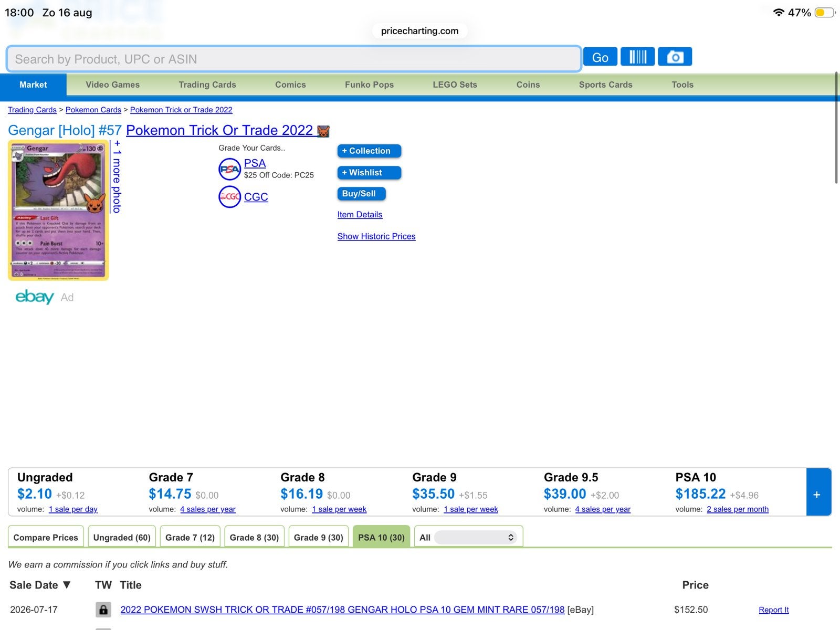Screen dimensions: 840x630
Task: Click Show Historic Prices link
Action: pyautogui.click(x=376, y=236)
